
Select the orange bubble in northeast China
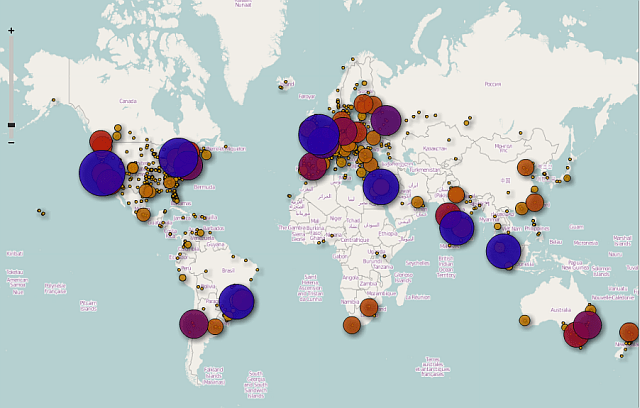[526, 167]
